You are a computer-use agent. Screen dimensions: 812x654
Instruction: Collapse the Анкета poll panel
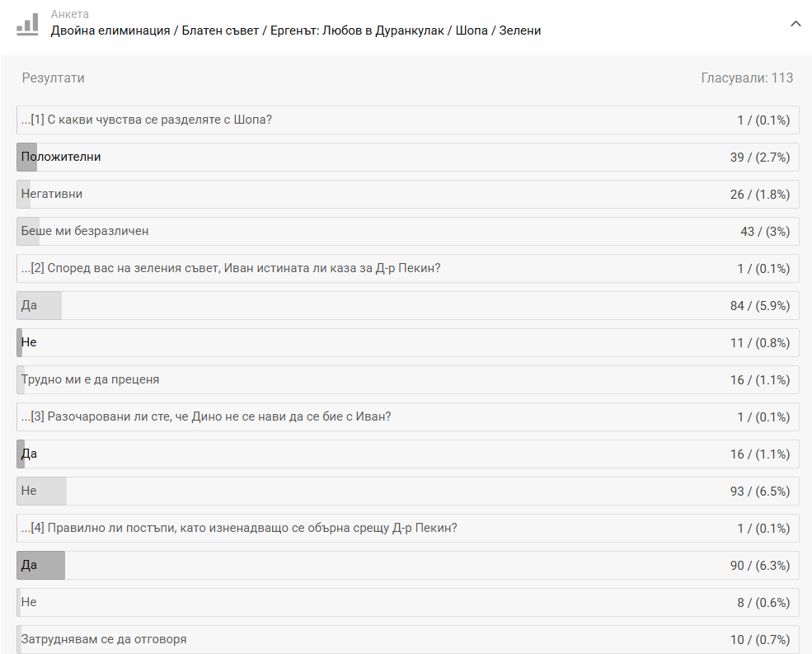click(x=795, y=24)
